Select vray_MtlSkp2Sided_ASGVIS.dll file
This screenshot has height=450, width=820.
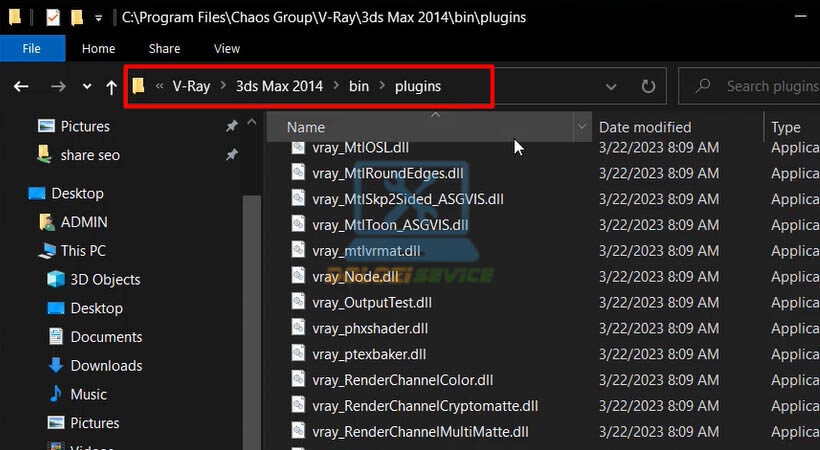408,199
